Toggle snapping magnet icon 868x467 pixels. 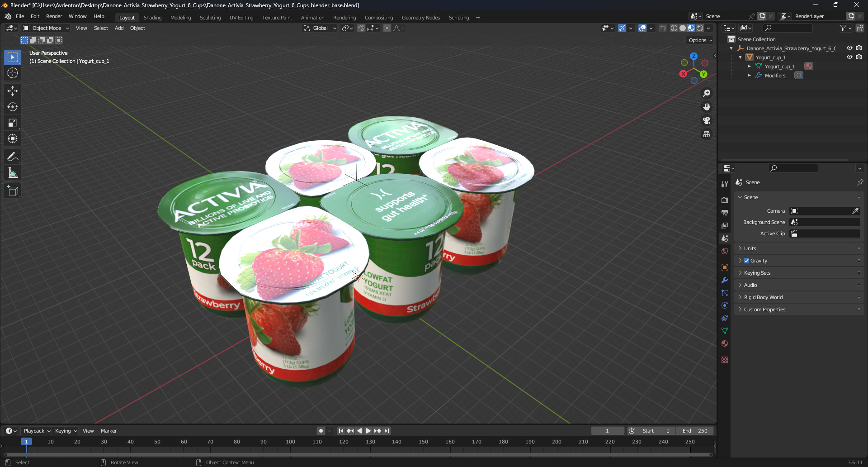361,28
